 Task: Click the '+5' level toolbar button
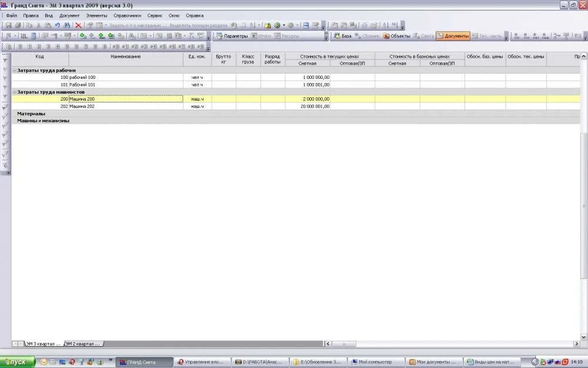click(x=163, y=47)
